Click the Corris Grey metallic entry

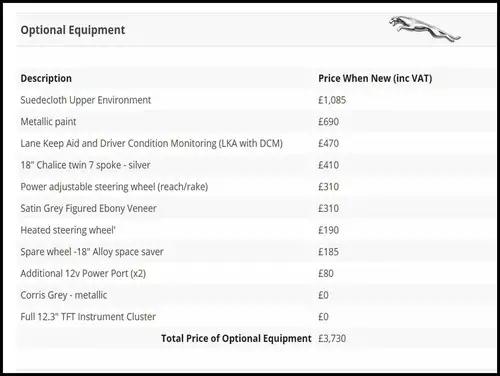pos(64,295)
